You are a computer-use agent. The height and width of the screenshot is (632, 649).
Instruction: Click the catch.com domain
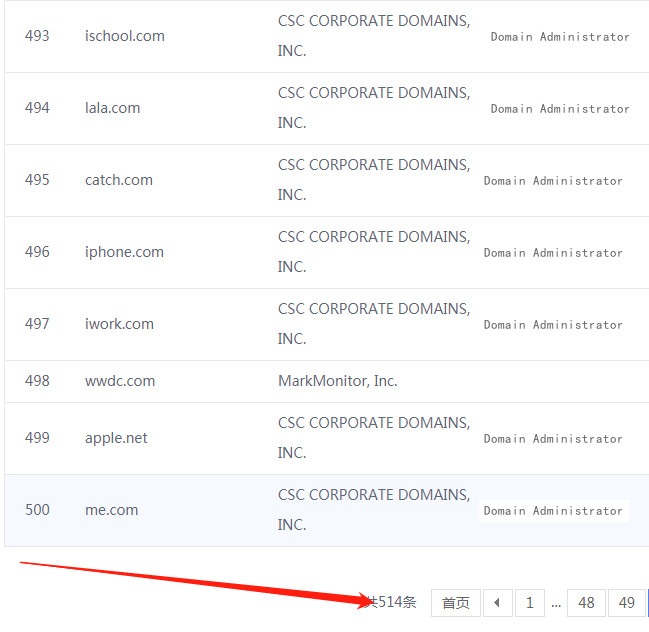[x=119, y=180]
